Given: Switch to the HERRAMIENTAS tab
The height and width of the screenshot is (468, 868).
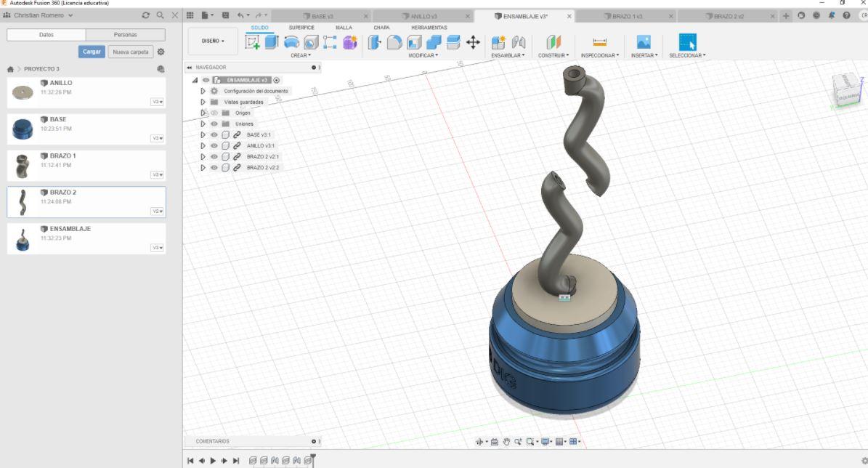Looking at the screenshot, I should [x=429, y=28].
